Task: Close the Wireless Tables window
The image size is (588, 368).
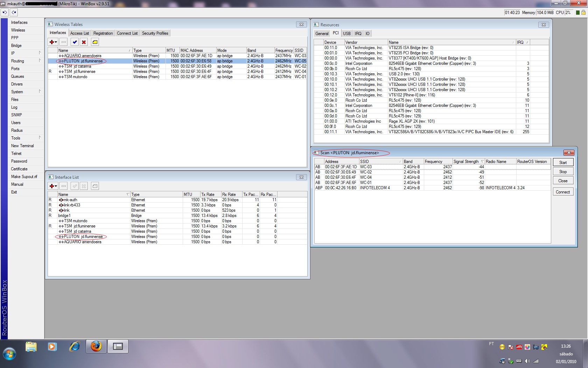Action: 301,25
